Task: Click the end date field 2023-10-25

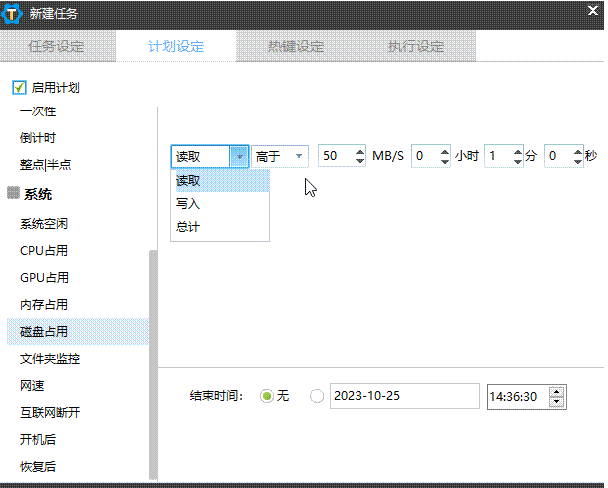Action: pyautogui.click(x=404, y=397)
